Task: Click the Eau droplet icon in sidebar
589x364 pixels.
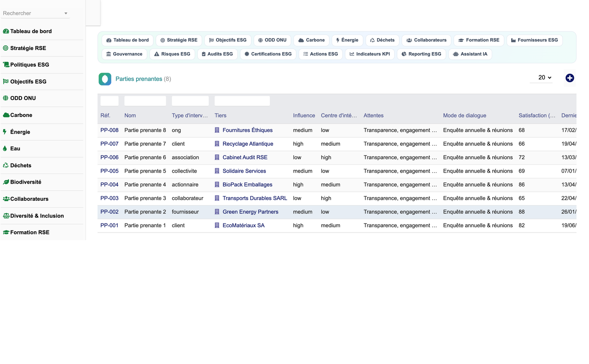Action: coord(5,149)
